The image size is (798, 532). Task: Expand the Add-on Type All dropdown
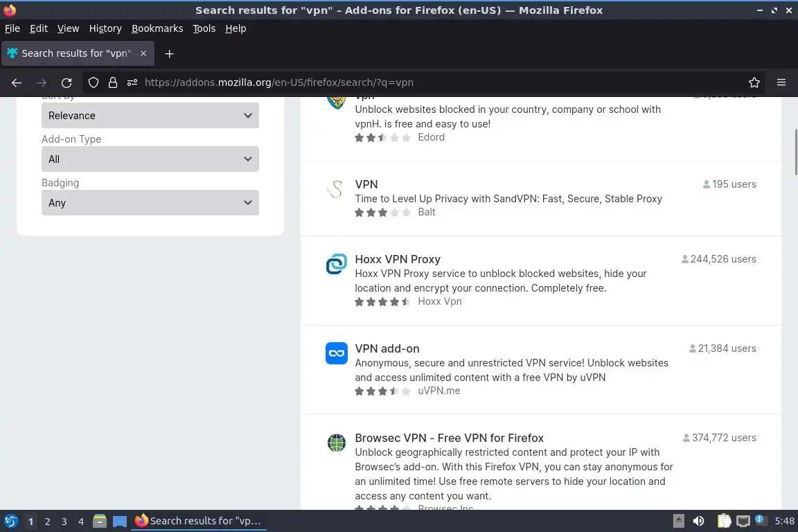tap(150, 159)
